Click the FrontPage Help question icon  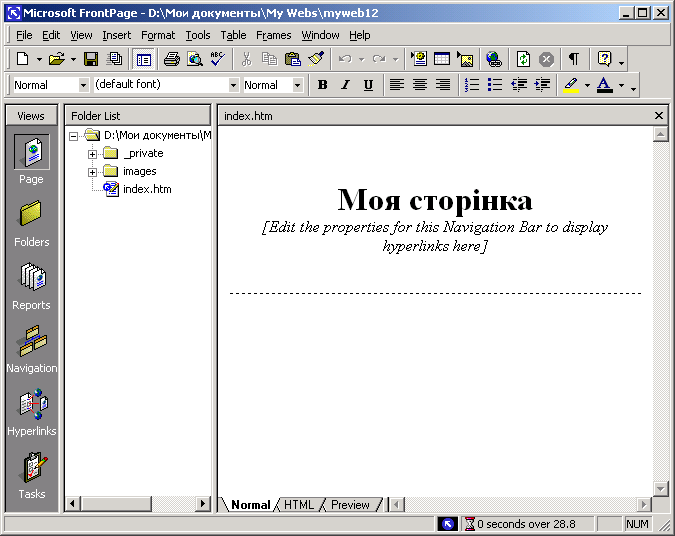point(604,59)
